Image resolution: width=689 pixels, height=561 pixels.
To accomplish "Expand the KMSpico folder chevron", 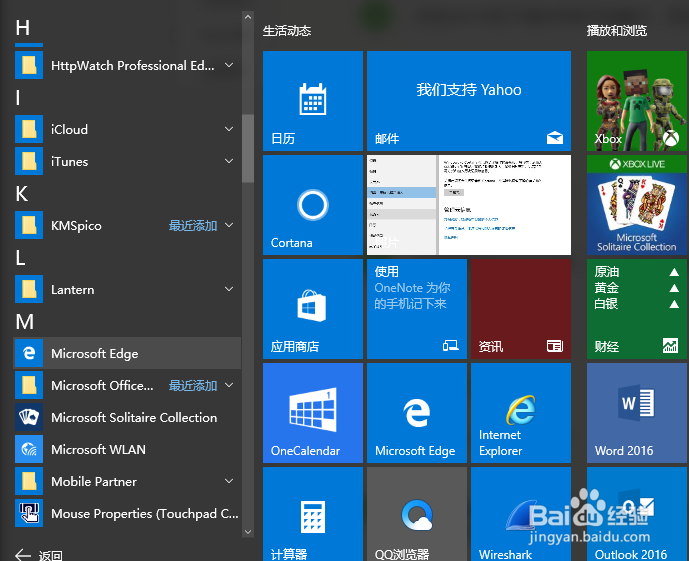I will (229, 225).
